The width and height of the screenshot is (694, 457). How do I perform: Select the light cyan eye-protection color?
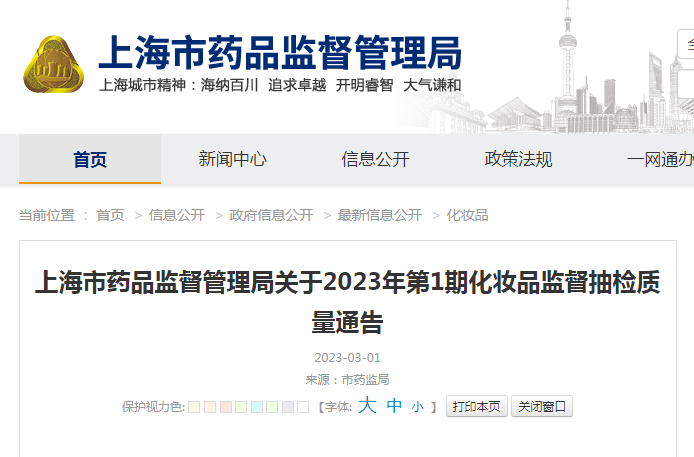tap(257, 407)
